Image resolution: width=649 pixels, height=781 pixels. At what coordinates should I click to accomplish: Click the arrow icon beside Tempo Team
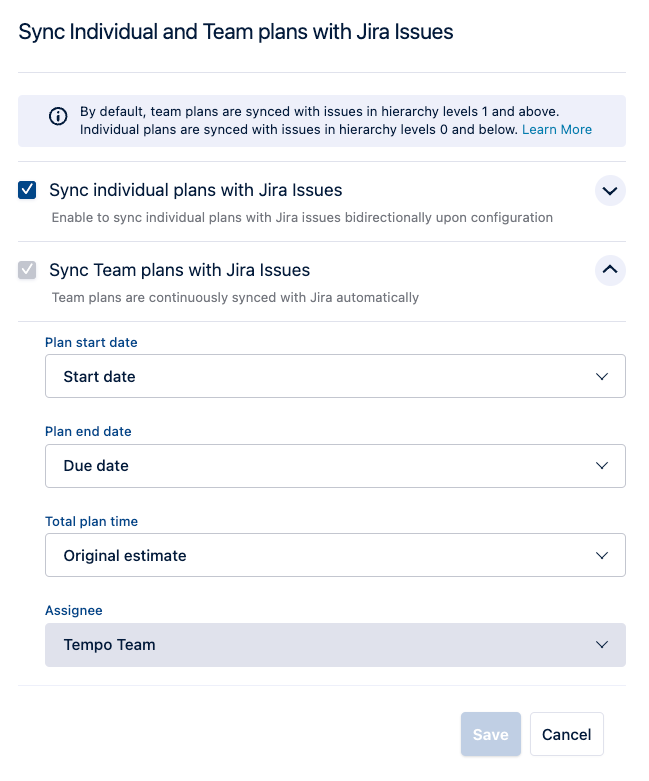click(x=602, y=645)
